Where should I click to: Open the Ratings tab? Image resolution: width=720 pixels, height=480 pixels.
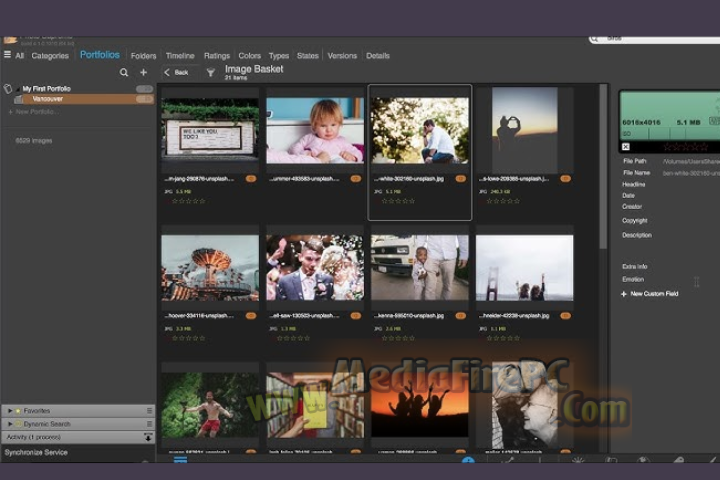(x=217, y=56)
